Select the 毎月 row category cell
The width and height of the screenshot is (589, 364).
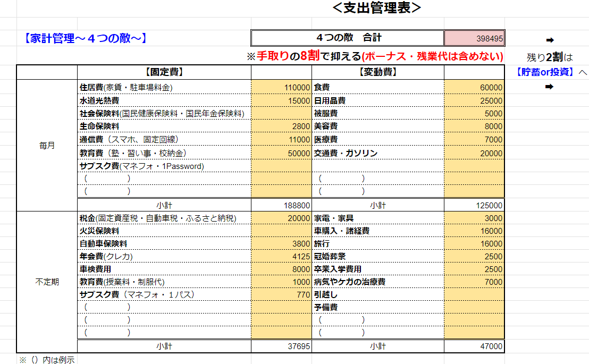click(47, 145)
